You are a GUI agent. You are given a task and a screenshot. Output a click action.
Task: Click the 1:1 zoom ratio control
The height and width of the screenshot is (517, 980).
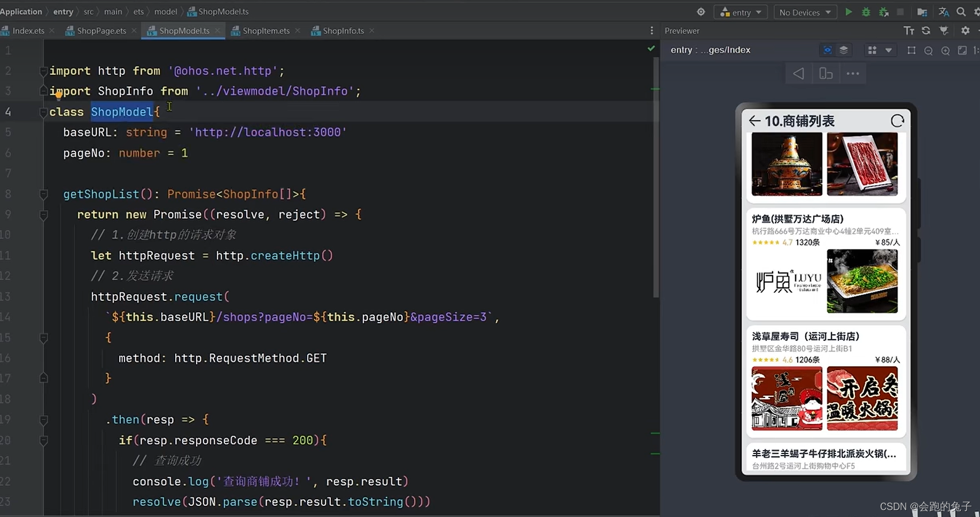click(977, 50)
